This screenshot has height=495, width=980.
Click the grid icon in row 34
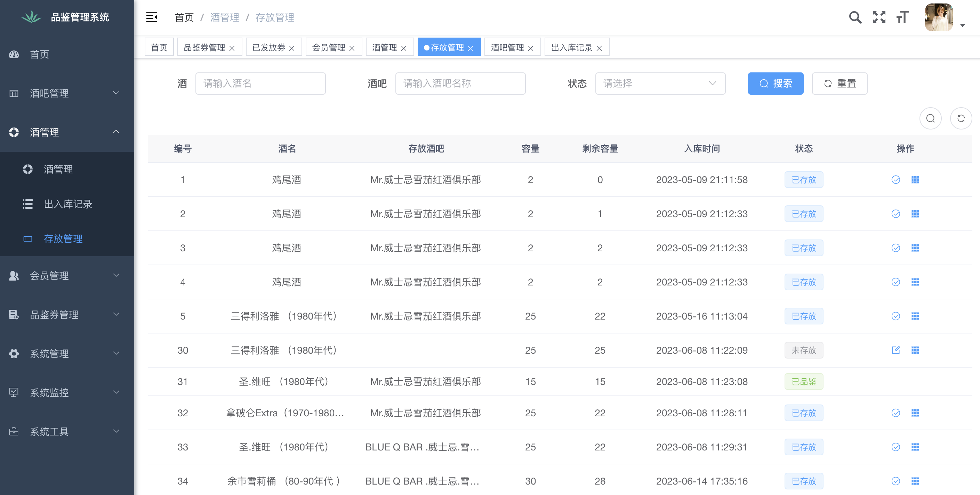tap(915, 481)
